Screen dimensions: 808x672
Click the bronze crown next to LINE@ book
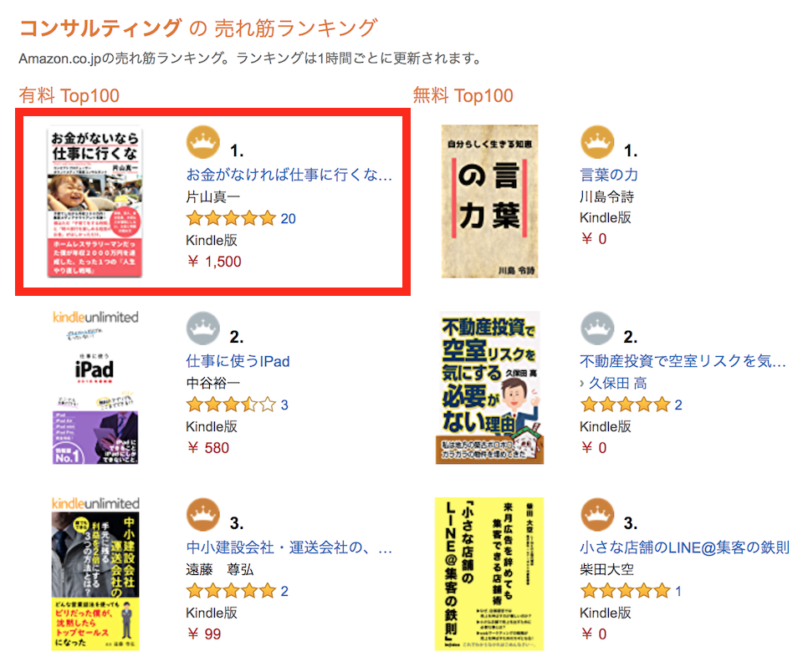pos(597,514)
